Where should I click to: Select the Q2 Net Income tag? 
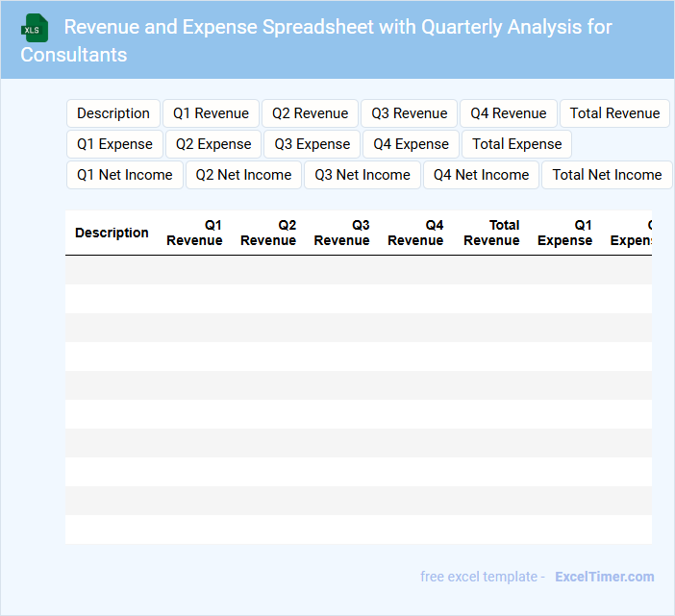click(243, 175)
